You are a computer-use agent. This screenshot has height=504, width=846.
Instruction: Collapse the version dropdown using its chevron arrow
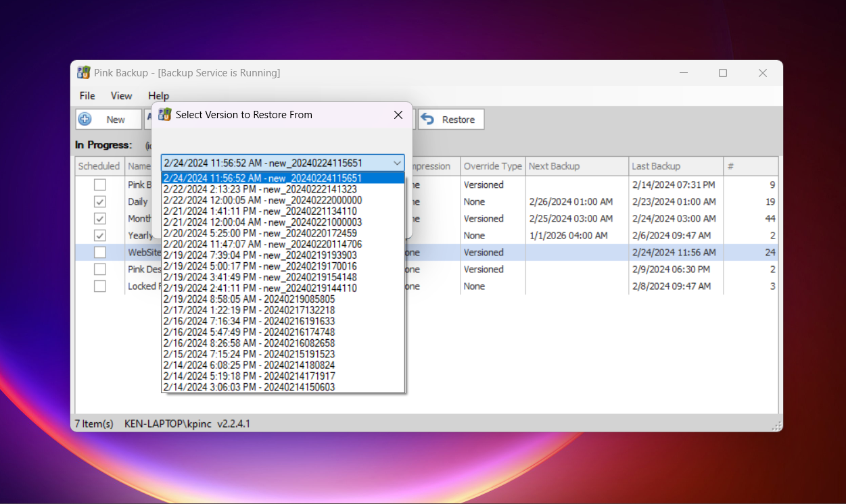(397, 163)
